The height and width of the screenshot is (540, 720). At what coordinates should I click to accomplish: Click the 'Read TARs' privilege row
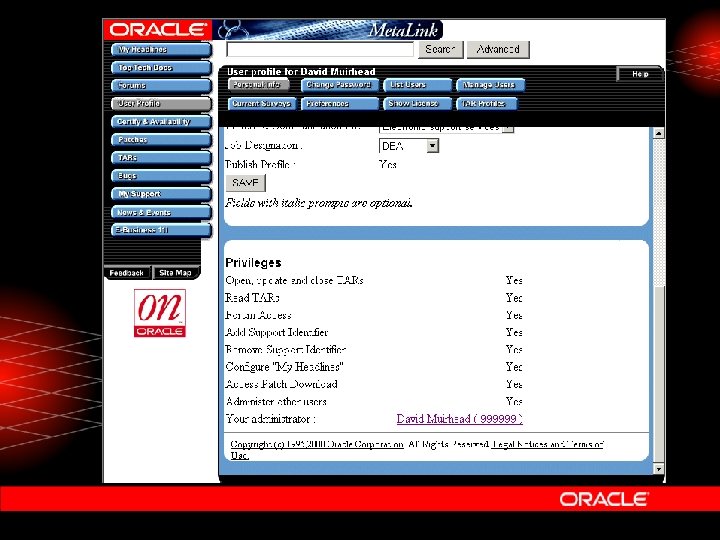[374, 298]
